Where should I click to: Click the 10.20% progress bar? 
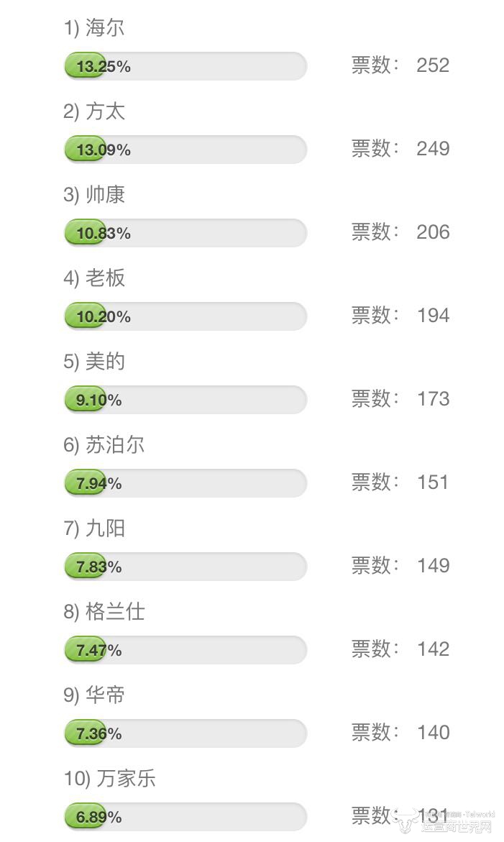point(185,316)
